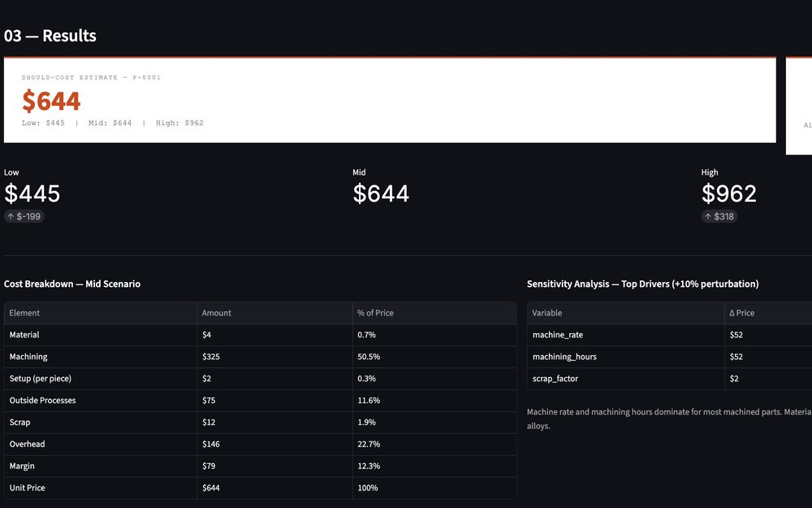
Task: Click the machine_rate Δ Price $52
Action: (x=768, y=335)
